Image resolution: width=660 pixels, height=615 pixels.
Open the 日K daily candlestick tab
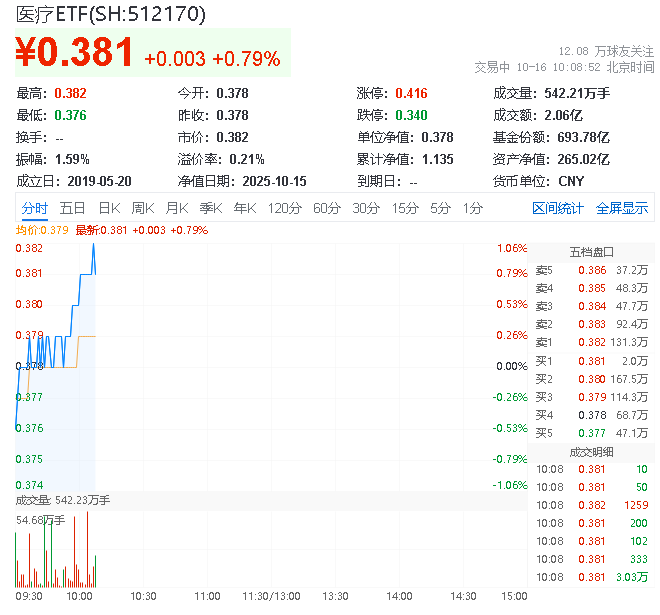109,208
